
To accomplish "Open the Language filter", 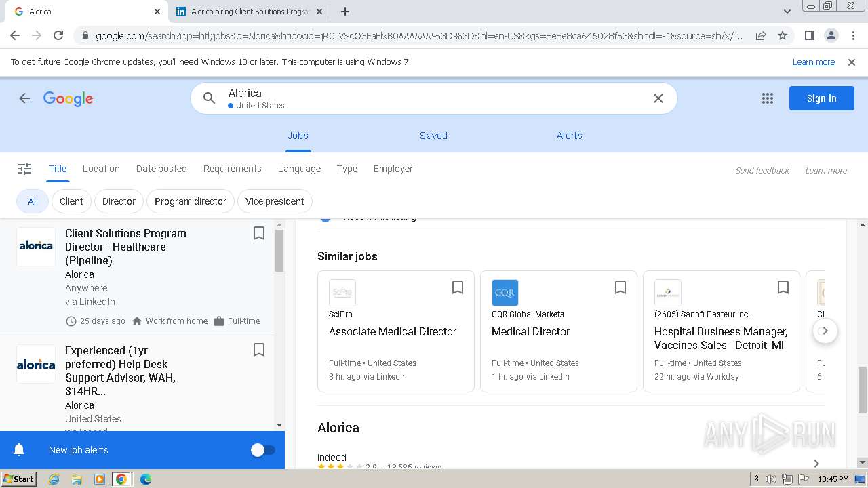I will (299, 169).
